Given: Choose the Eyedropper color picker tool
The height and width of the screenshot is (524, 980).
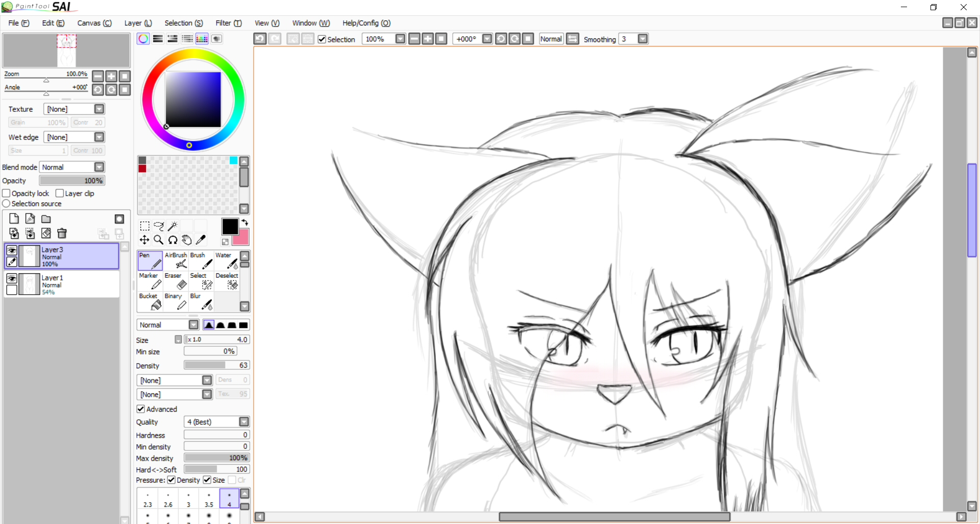Looking at the screenshot, I should [201, 240].
